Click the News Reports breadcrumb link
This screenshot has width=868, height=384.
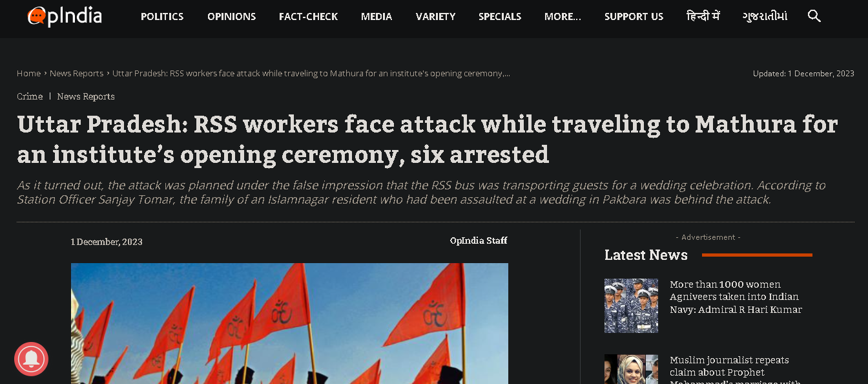click(x=76, y=74)
